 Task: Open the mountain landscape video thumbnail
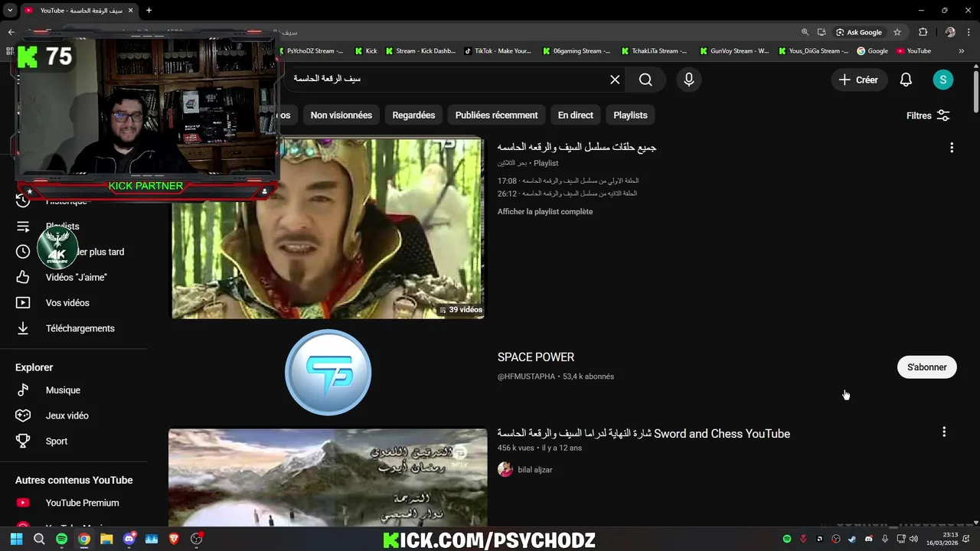point(328,478)
